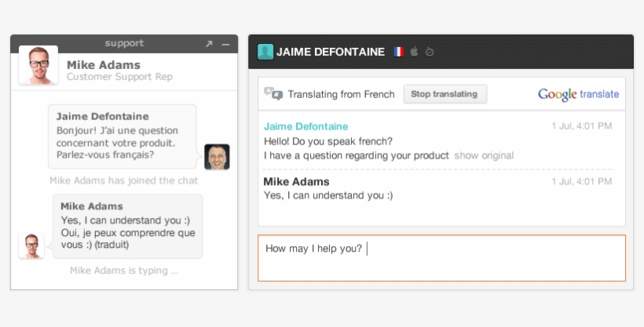Click Mike Adams' small avatar beside reply
This screenshot has width=644, height=327.
click(31, 245)
